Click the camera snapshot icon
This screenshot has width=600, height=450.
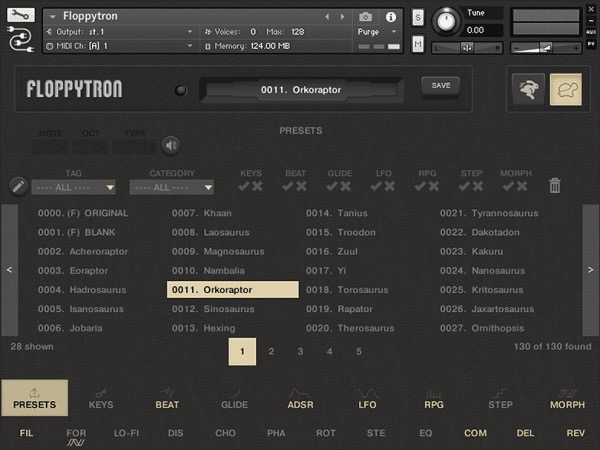365,17
